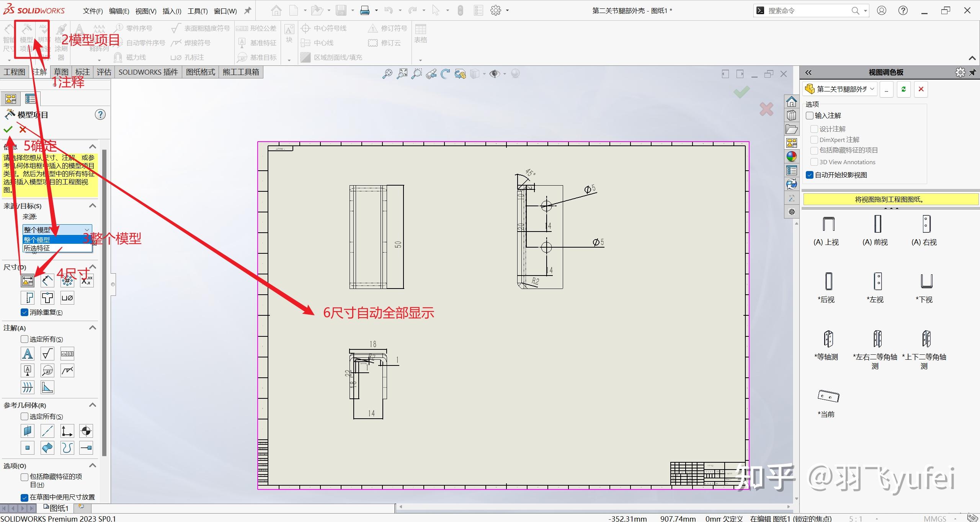Click the coordinate system icon in 参考几何体
Viewport: 980px width, 522px height.
(67, 431)
